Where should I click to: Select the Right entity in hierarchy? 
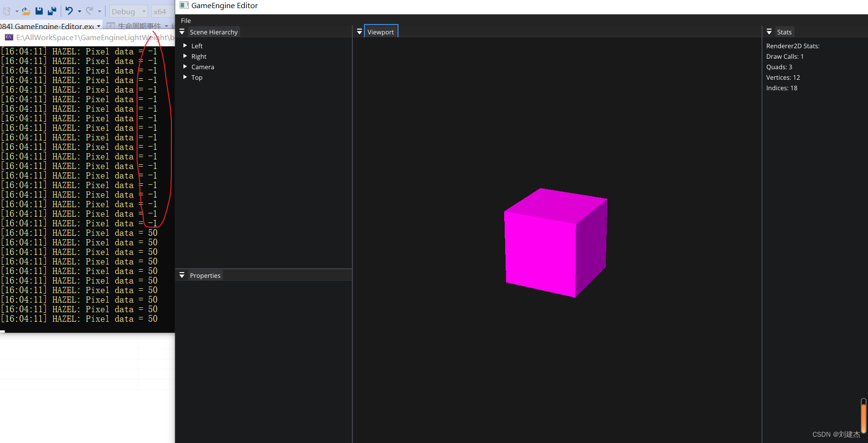pyautogui.click(x=199, y=56)
